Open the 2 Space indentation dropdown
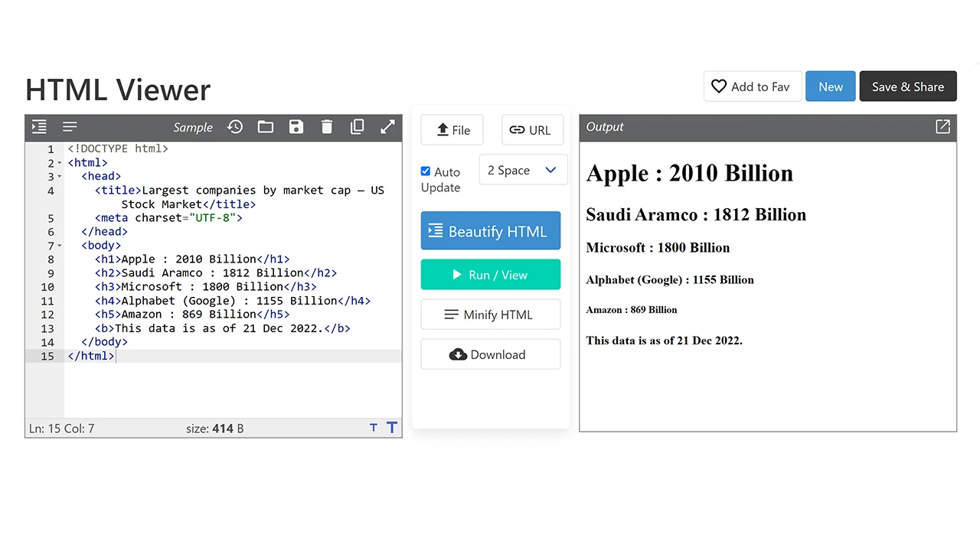Viewport: 980px width, 551px height. pos(523,170)
